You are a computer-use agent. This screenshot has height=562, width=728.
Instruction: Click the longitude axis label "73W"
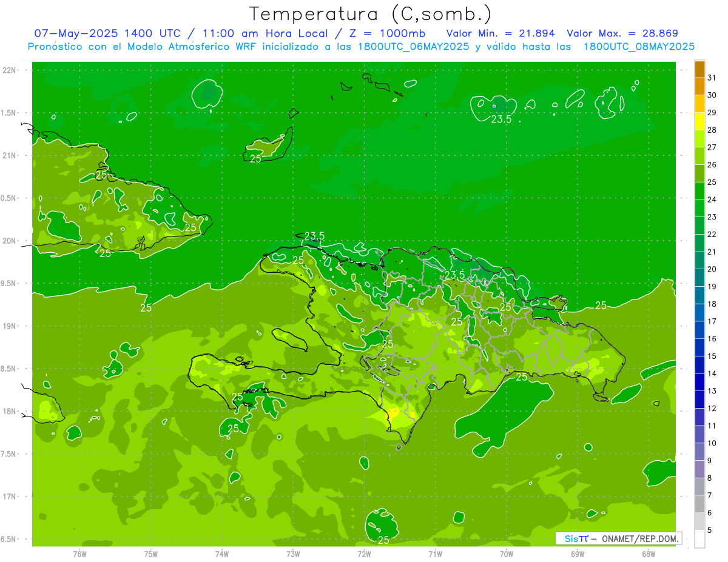(x=293, y=554)
